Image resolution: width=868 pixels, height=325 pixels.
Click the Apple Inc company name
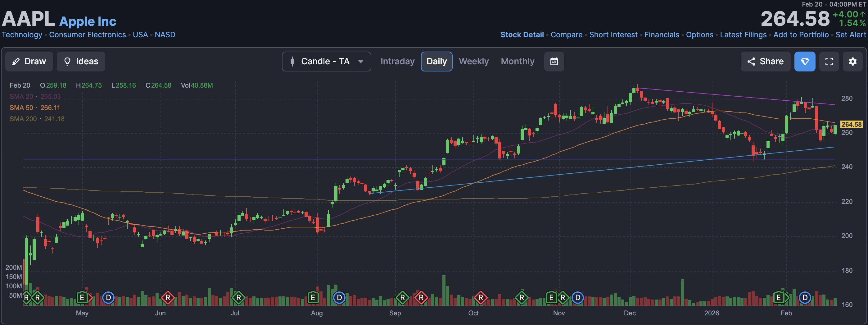coord(88,21)
